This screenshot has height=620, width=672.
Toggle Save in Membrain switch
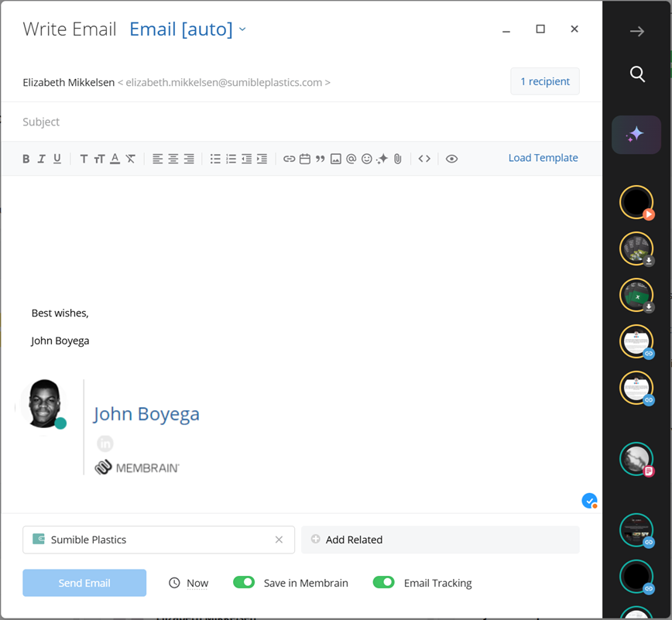(x=244, y=582)
